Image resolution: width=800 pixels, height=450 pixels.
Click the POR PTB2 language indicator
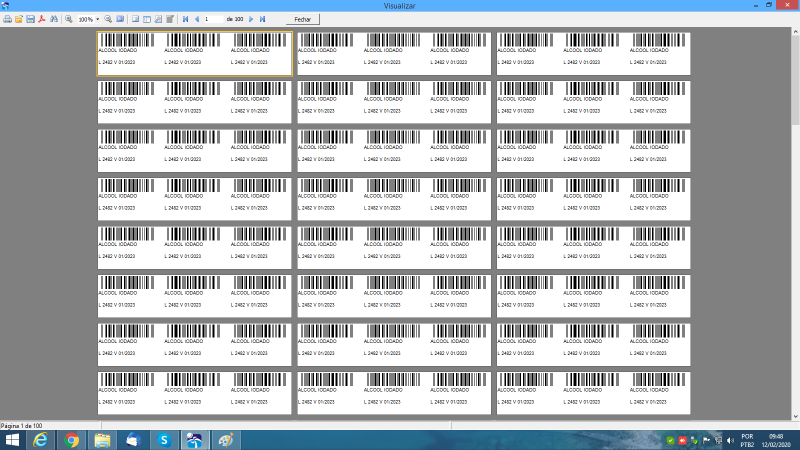[747, 440]
